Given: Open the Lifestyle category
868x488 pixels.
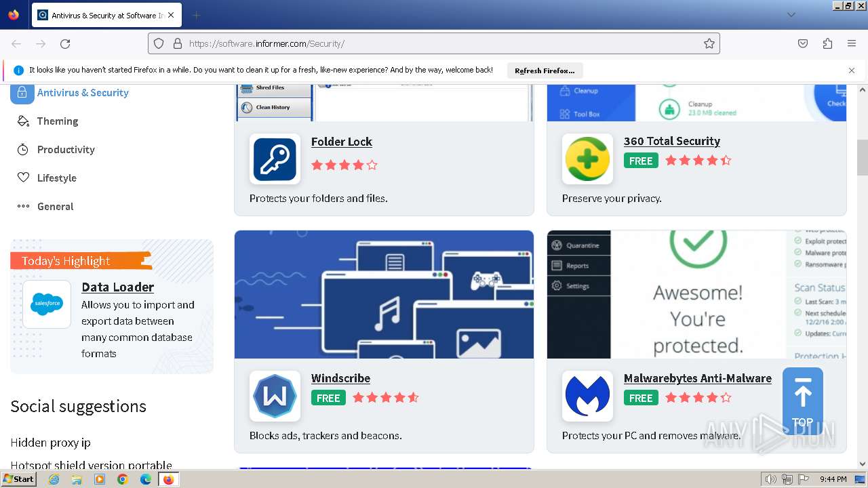Looking at the screenshot, I should pyautogui.click(x=57, y=178).
